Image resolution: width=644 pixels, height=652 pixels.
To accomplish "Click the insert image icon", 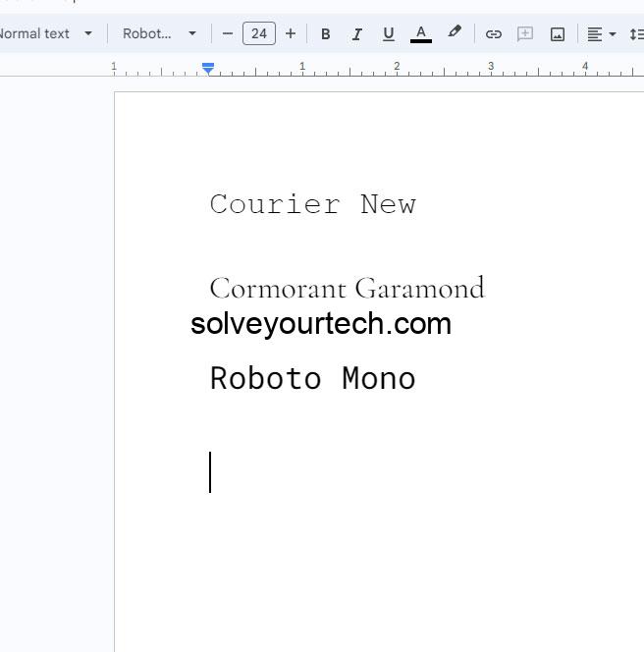I will [558, 33].
